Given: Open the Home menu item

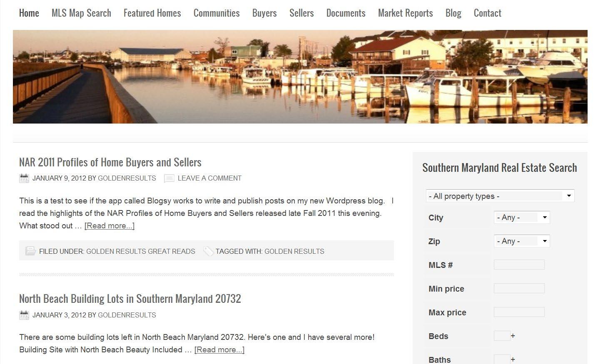Looking at the screenshot, I should click(x=29, y=13).
